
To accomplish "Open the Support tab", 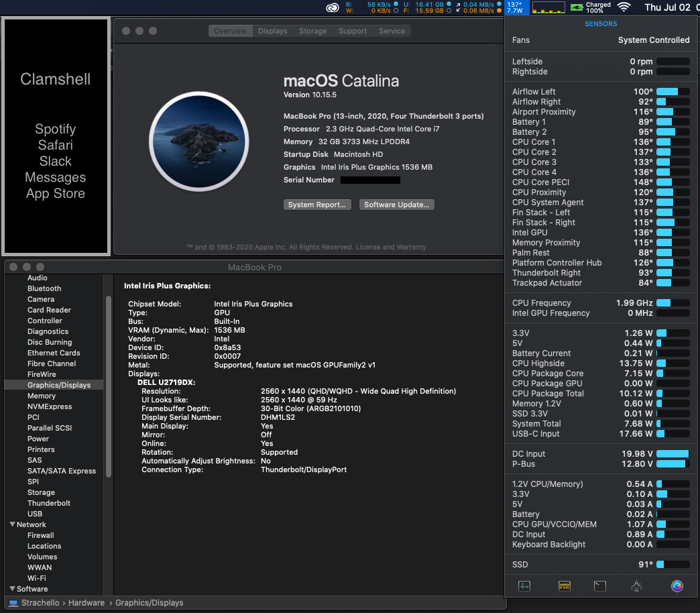I will click(x=353, y=31).
